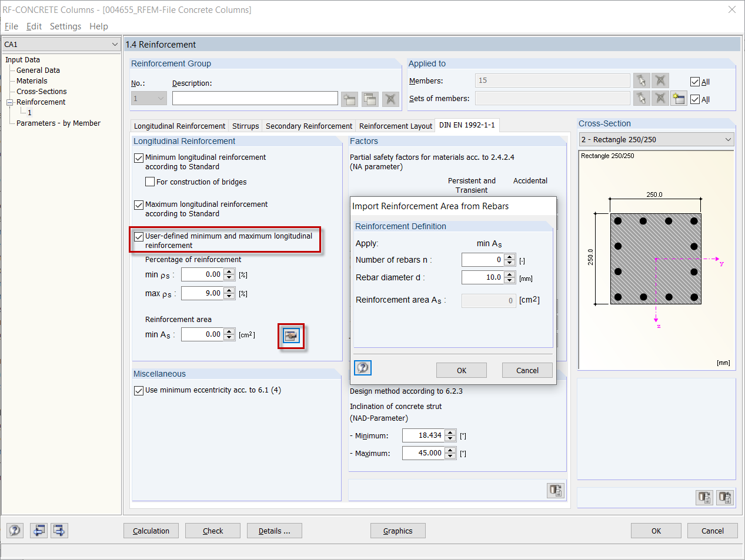
Task: Increase Number of rebars with the stepper
Action: tap(509, 257)
